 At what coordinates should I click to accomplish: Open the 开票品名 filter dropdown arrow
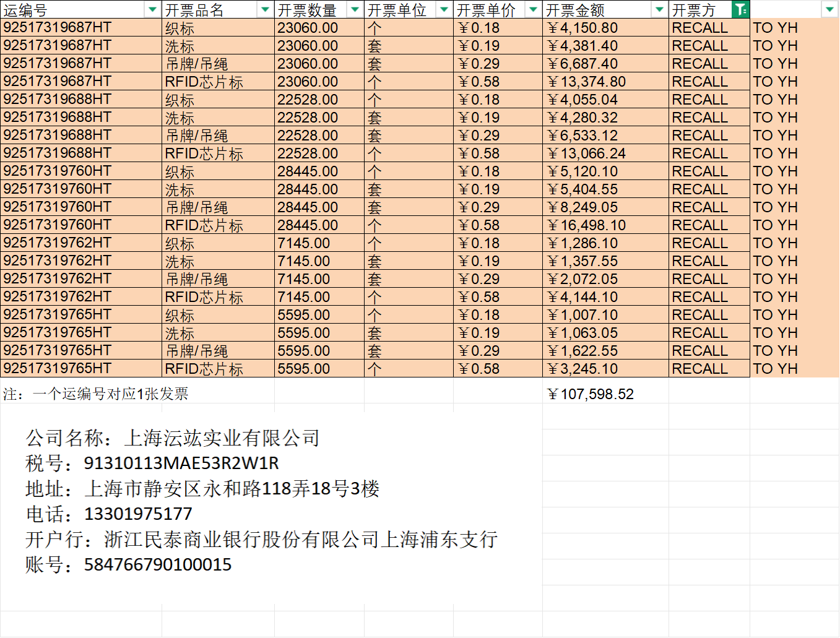click(265, 9)
